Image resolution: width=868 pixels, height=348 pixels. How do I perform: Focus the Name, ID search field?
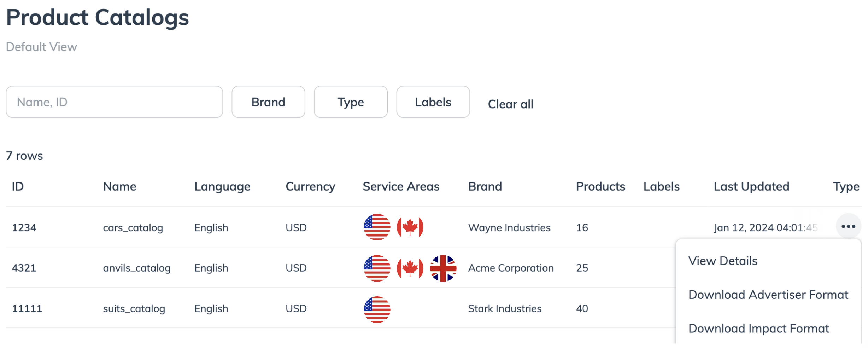pyautogui.click(x=114, y=102)
